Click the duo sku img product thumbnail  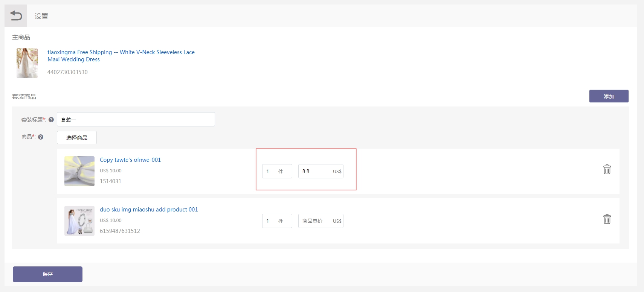click(x=79, y=221)
